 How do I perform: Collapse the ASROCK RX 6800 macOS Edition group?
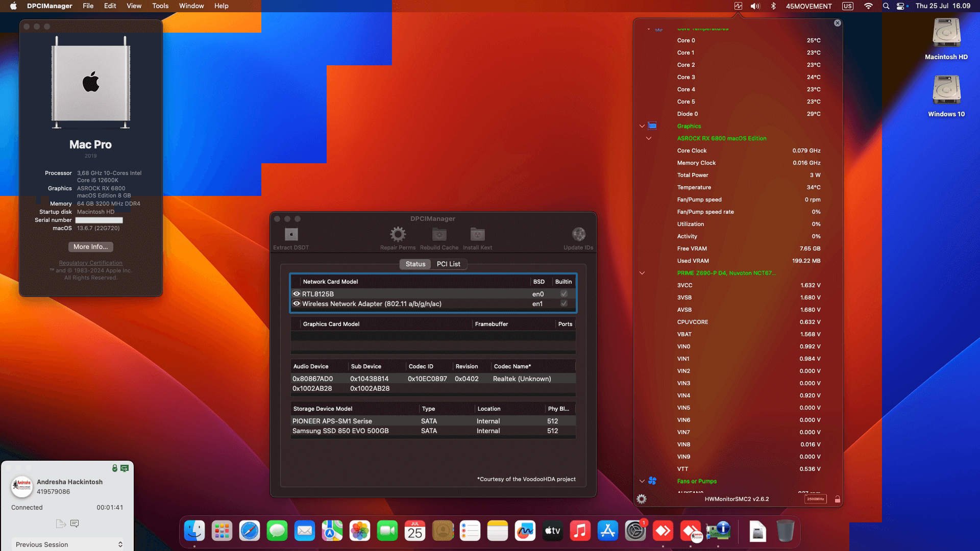(x=649, y=138)
